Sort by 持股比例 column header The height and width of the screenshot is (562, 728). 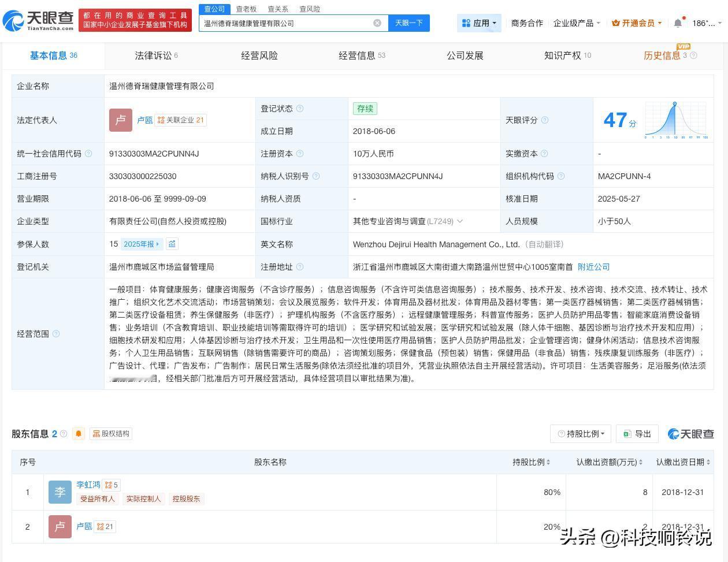coord(531,462)
